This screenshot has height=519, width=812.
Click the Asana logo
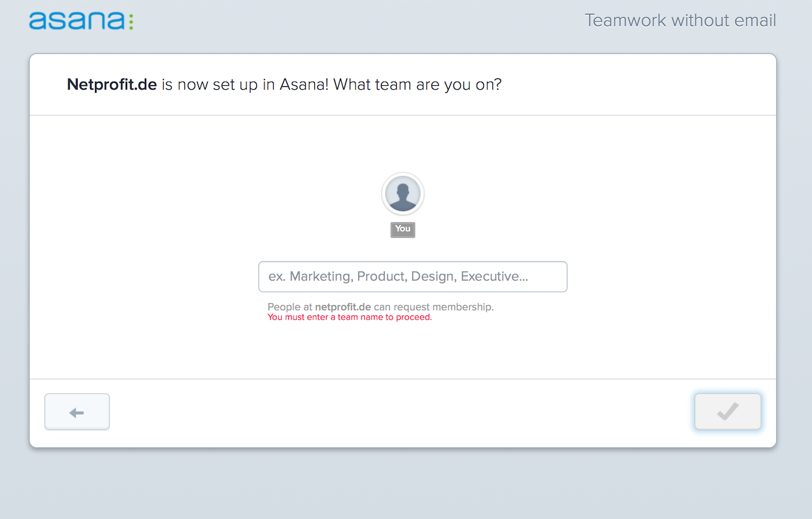pyautogui.click(x=81, y=21)
